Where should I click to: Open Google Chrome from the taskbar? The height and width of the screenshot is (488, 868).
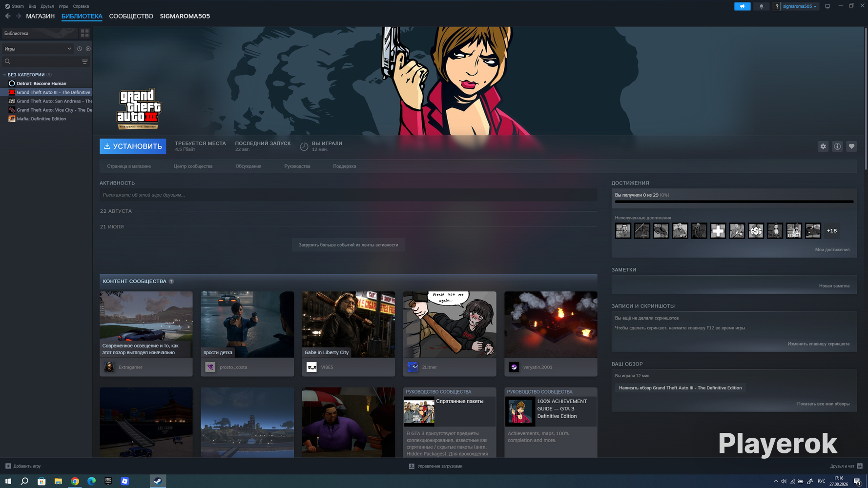click(x=75, y=481)
